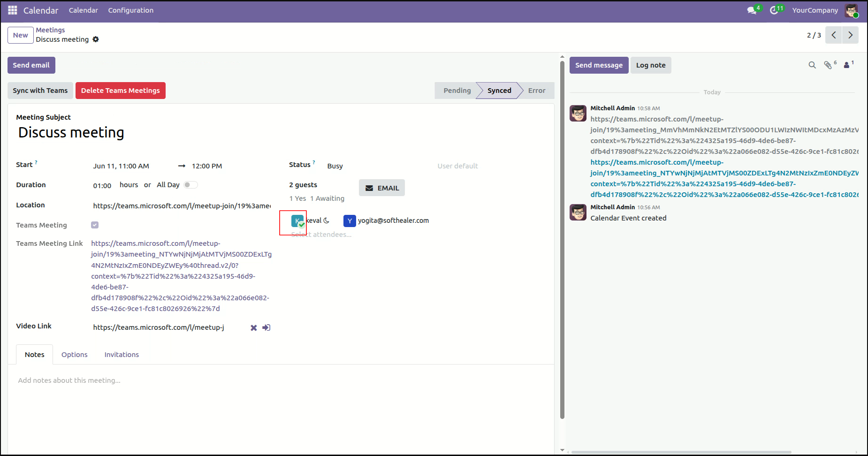
Task: Click the first Teams URL text in chatter
Action: pyautogui.click(x=724, y=135)
